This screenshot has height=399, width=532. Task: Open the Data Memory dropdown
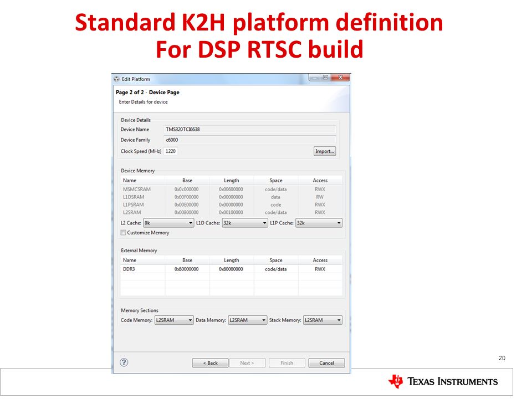click(247, 320)
